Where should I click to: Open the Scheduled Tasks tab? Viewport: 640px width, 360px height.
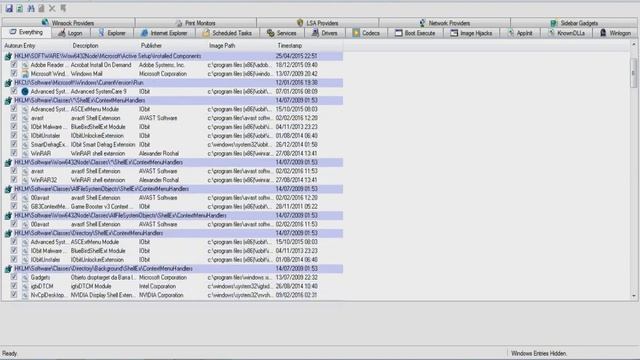tap(227, 33)
